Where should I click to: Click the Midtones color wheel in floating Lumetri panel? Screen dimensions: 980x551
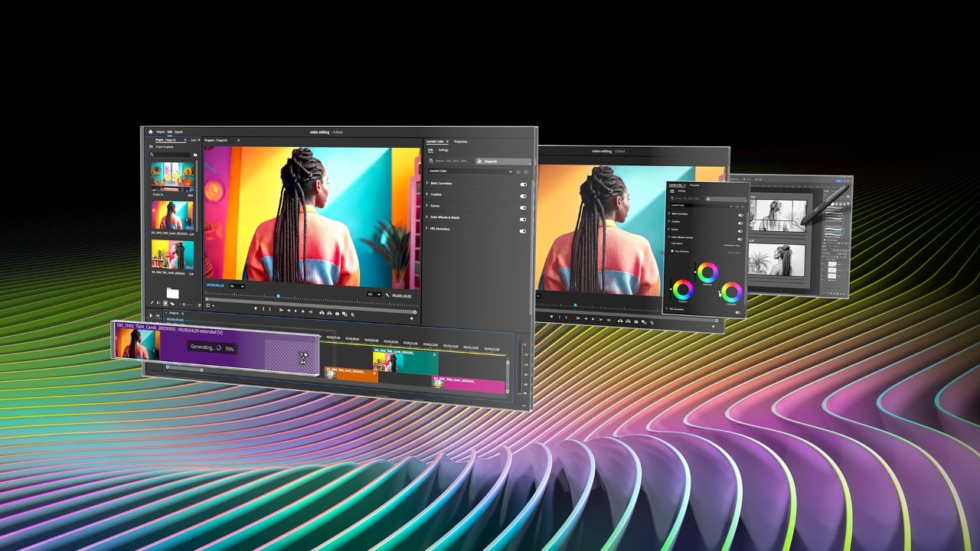(x=708, y=272)
